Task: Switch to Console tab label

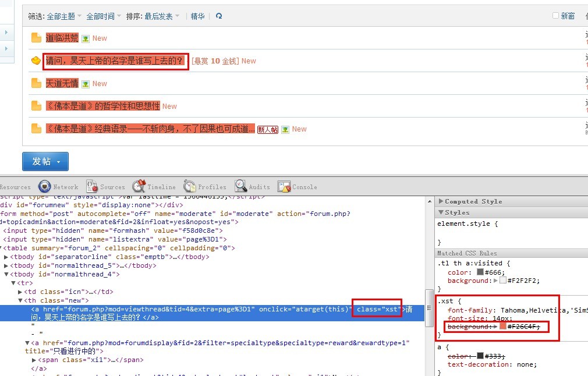Action: [304, 187]
